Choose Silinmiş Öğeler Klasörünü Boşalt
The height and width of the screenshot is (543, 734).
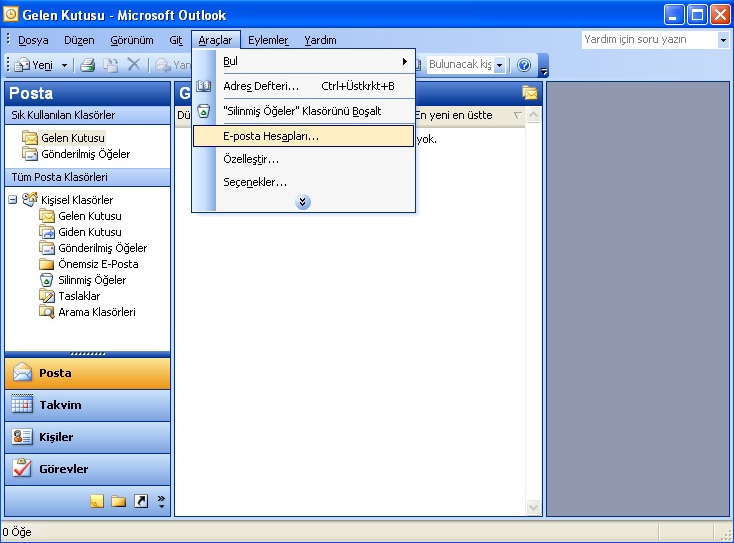pyautogui.click(x=304, y=111)
